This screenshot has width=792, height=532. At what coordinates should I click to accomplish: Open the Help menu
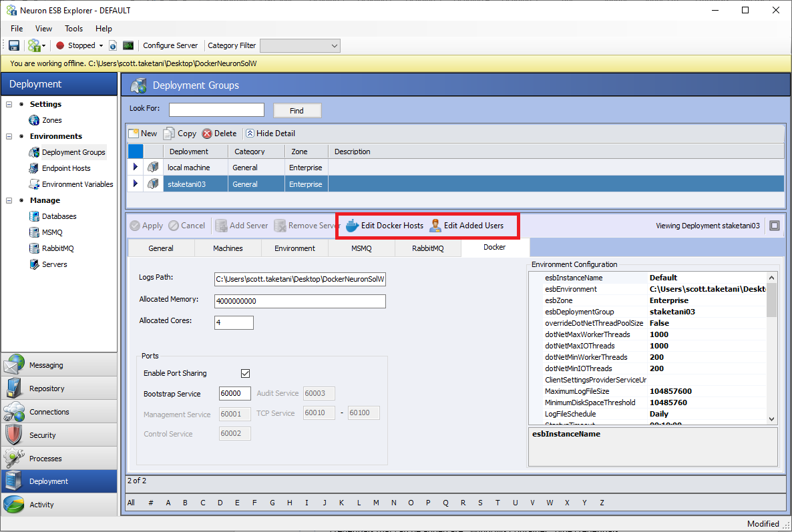(x=104, y=29)
